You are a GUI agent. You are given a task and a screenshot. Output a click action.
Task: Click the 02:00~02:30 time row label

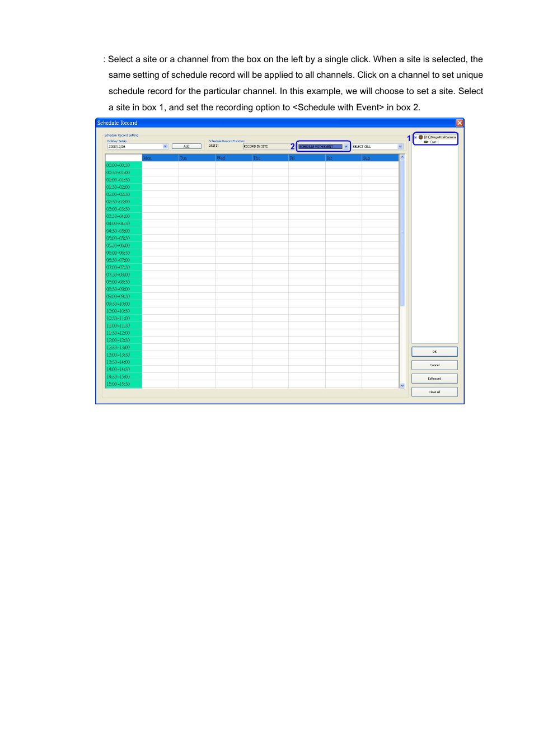tap(124, 194)
